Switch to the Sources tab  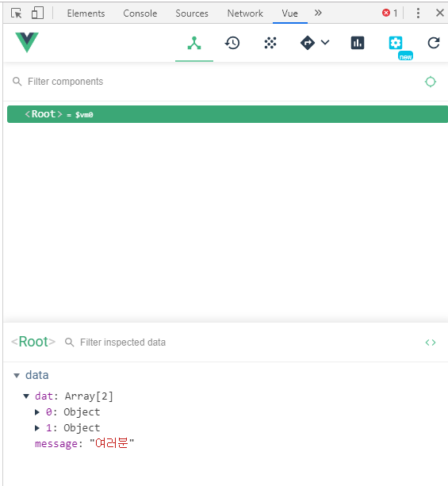pyautogui.click(x=192, y=13)
